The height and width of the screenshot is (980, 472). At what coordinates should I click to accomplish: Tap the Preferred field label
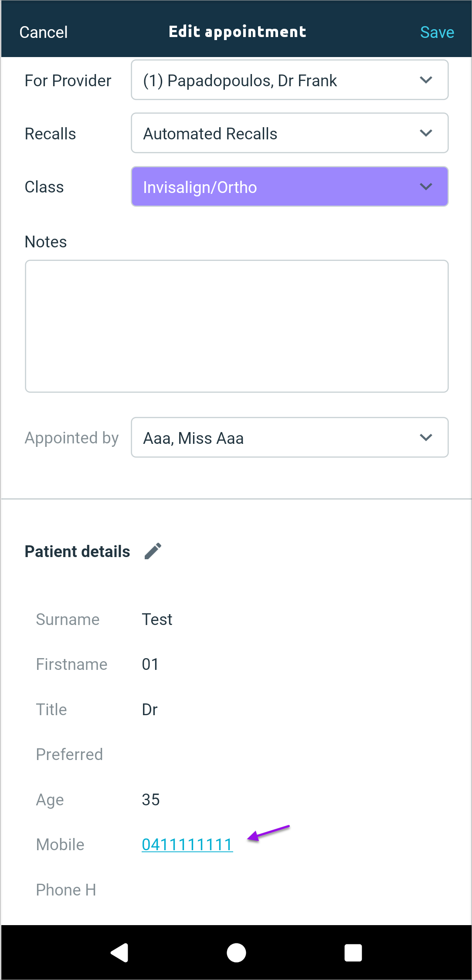[x=69, y=754]
